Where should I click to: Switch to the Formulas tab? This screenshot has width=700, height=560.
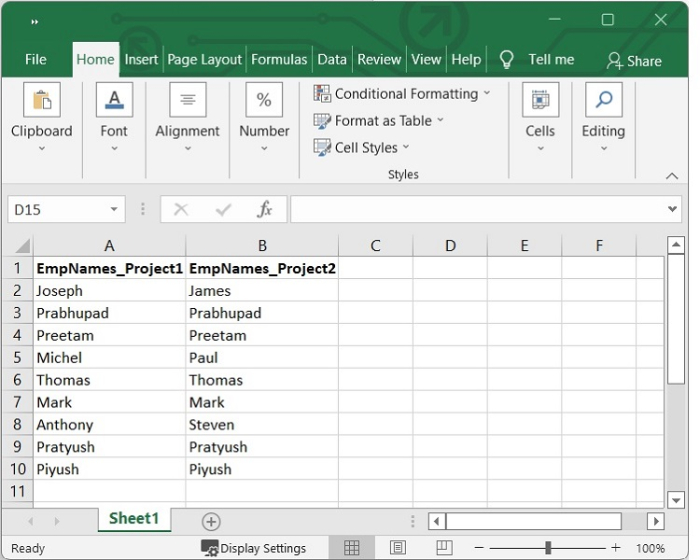(279, 59)
